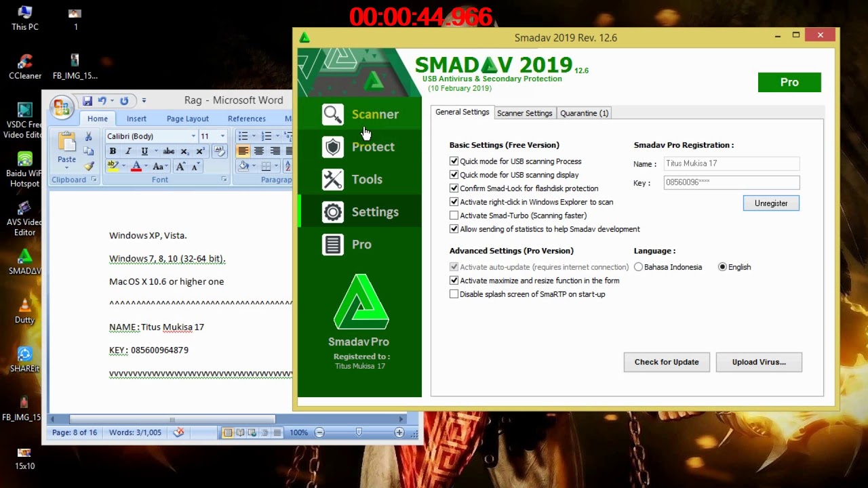Toggle Activate maximize and resize function
The height and width of the screenshot is (488, 868).
tap(454, 281)
